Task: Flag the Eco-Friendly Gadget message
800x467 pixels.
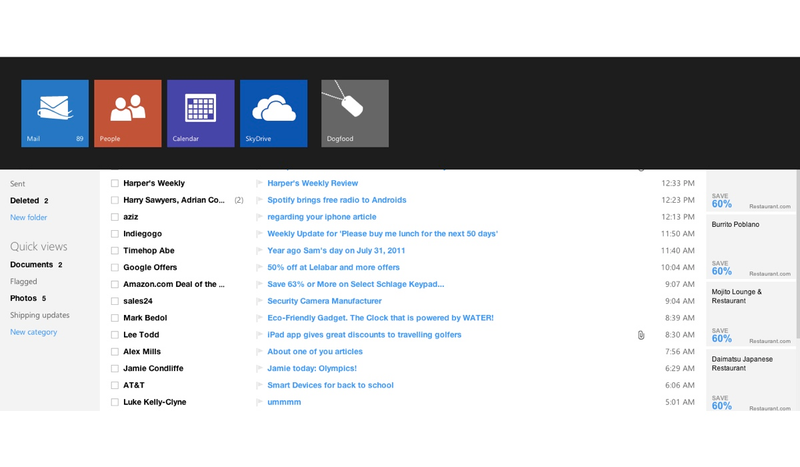Action: click(259, 318)
